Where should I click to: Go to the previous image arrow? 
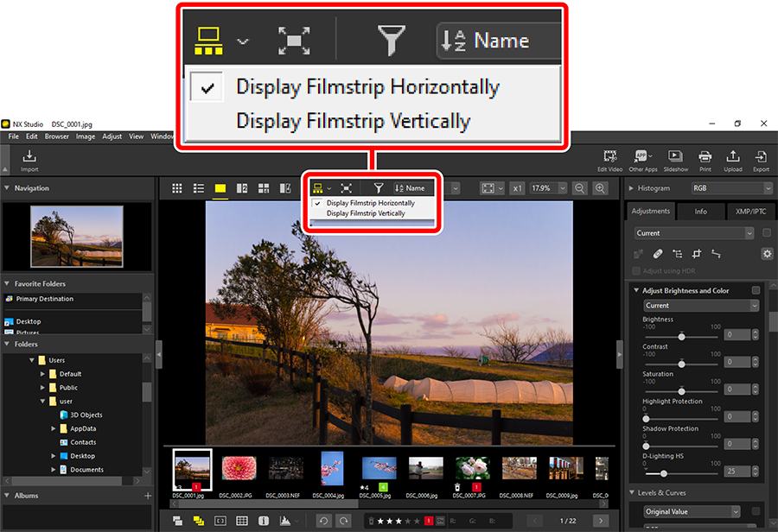point(535,521)
